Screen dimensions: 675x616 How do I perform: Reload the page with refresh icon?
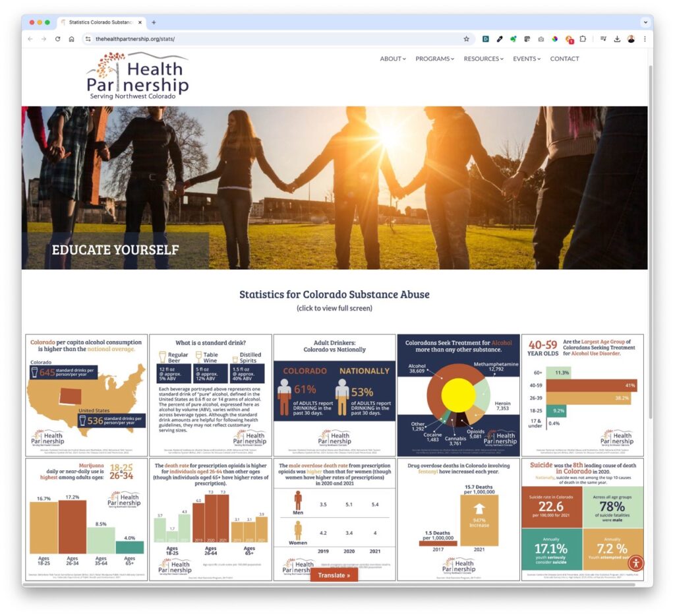[x=58, y=39]
